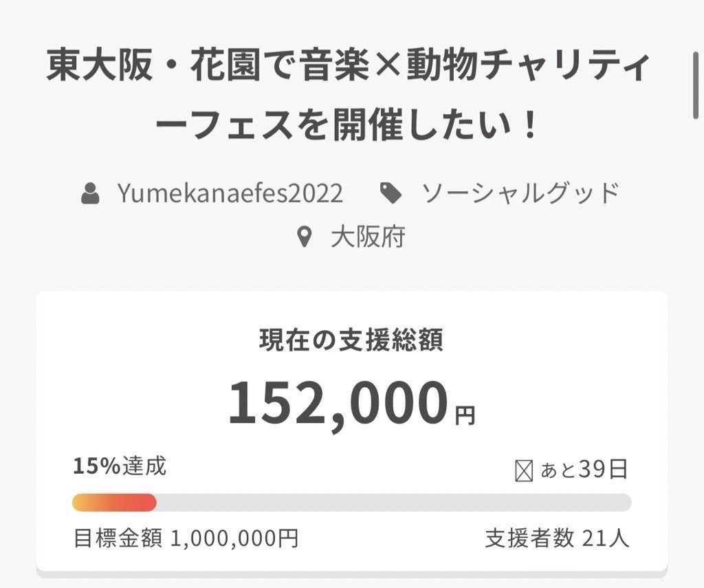Click the 支援者数 label
704x588 pixels.
pyautogui.click(x=529, y=538)
